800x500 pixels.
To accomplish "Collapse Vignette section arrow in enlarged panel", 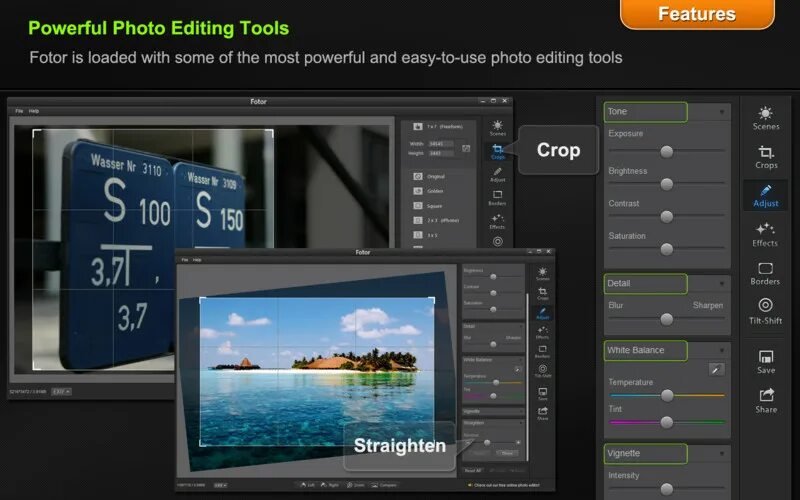I will click(x=721, y=454).
